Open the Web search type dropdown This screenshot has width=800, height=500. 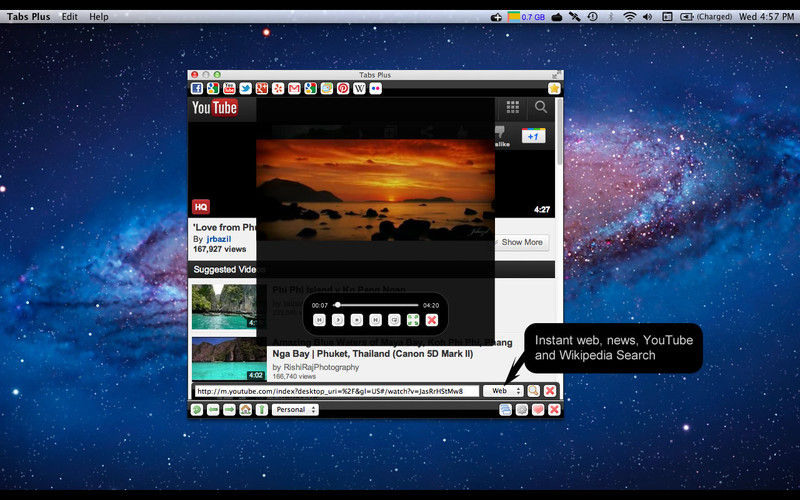click(504, 391)
